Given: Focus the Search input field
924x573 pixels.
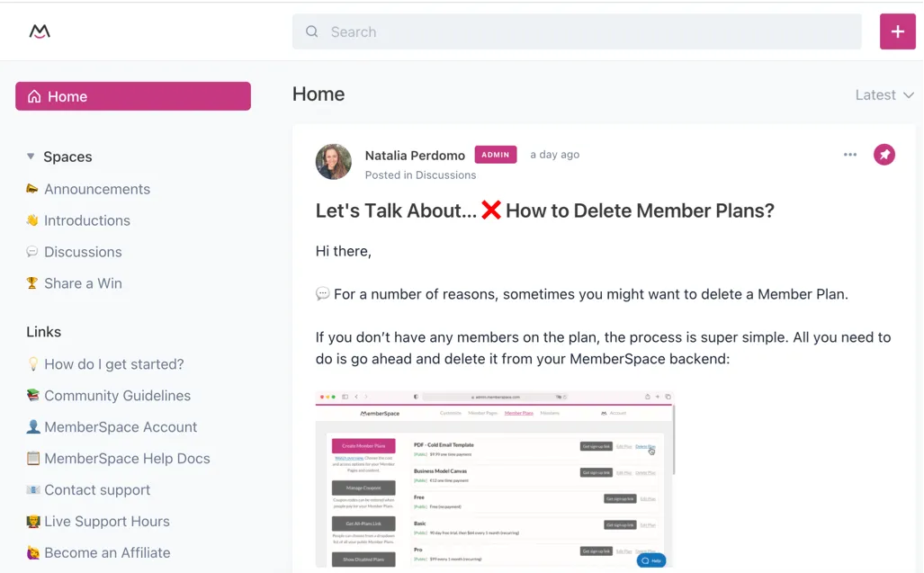Looking at the screenshot, I should click(x=577, y=31).
